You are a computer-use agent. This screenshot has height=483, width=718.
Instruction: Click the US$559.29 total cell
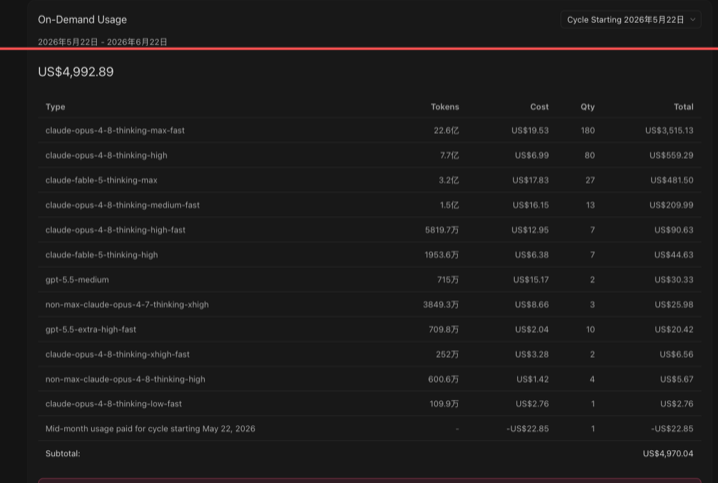pos(671,155)
